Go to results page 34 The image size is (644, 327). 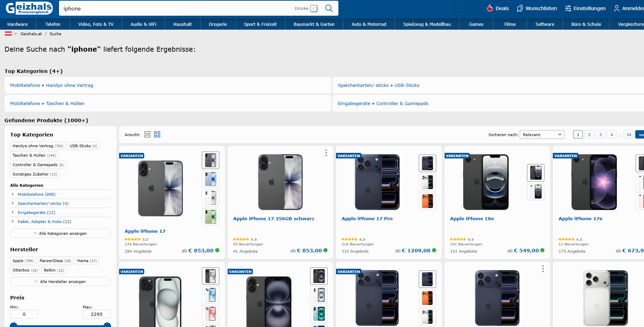point(629,134)
